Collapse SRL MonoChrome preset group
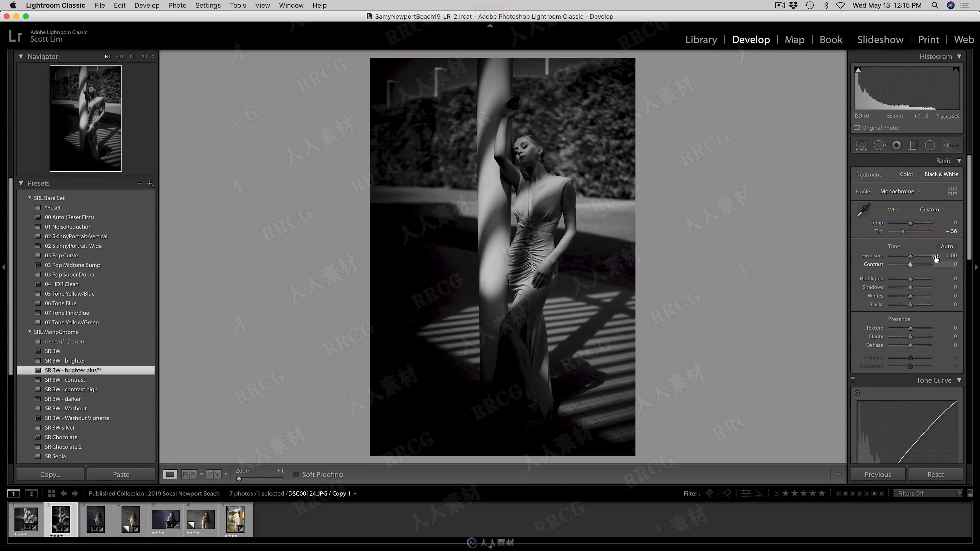Image resolution: width=980 pixels, height=551 pixels. pos(29,332)
